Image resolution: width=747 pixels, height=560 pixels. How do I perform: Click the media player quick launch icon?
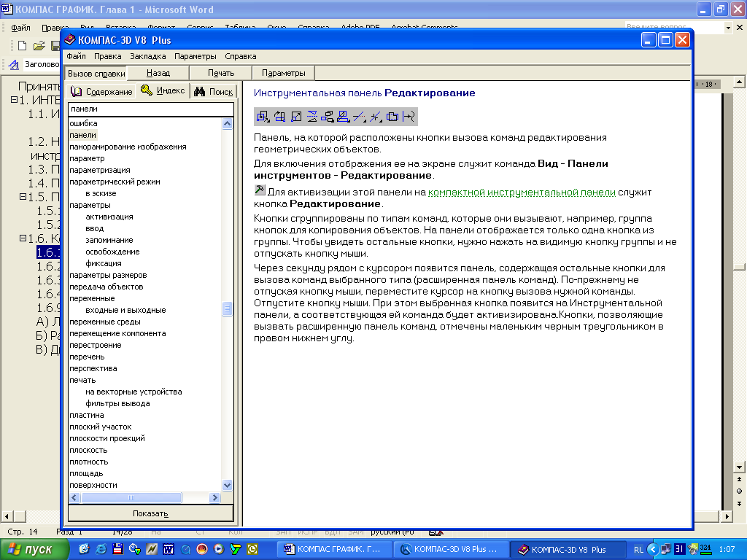pos(219,549)
